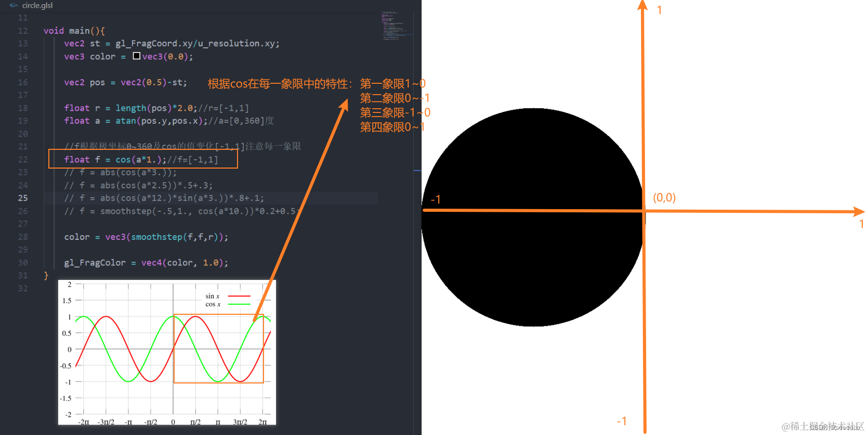Open the black color swatch before vec3(0.0)

(136, 56)
